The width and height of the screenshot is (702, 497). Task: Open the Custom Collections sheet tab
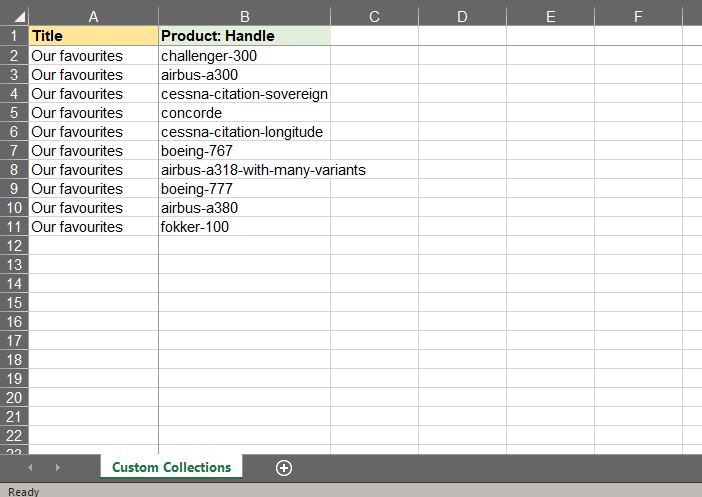coord(171,467)
